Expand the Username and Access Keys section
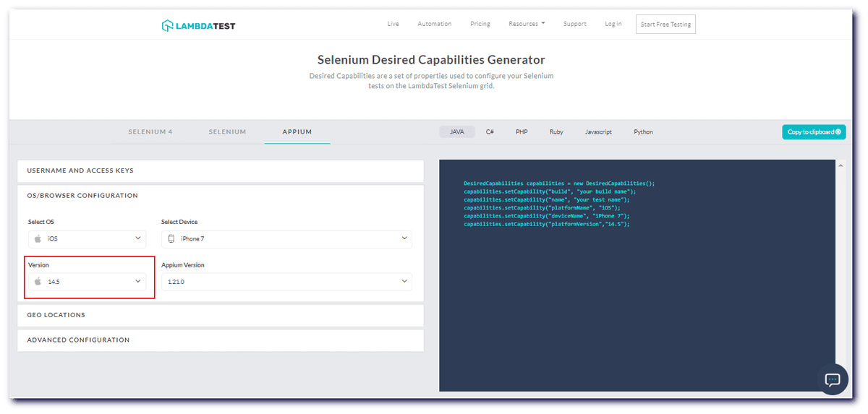The width and height of the screenshot is (868, 414). 220,171
